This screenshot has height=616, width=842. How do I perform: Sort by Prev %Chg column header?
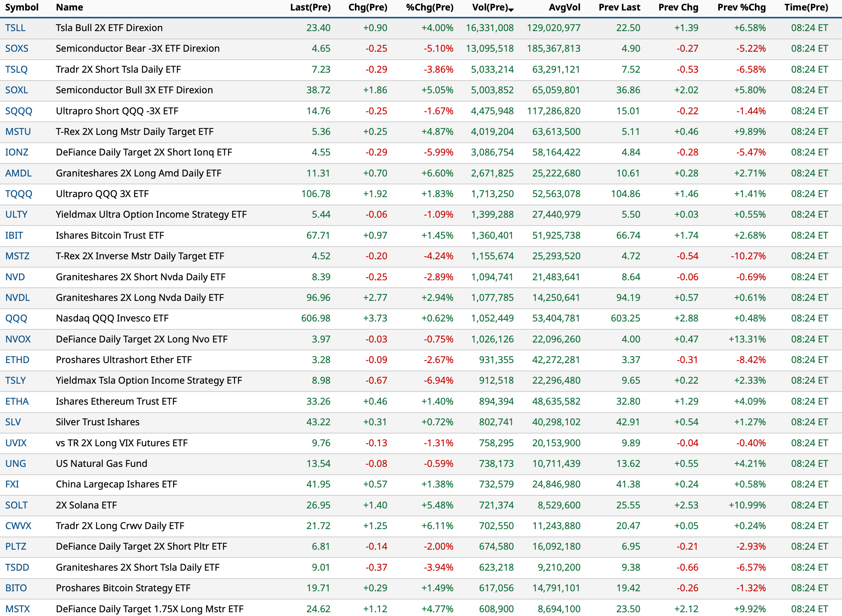(x=741, y=7)
